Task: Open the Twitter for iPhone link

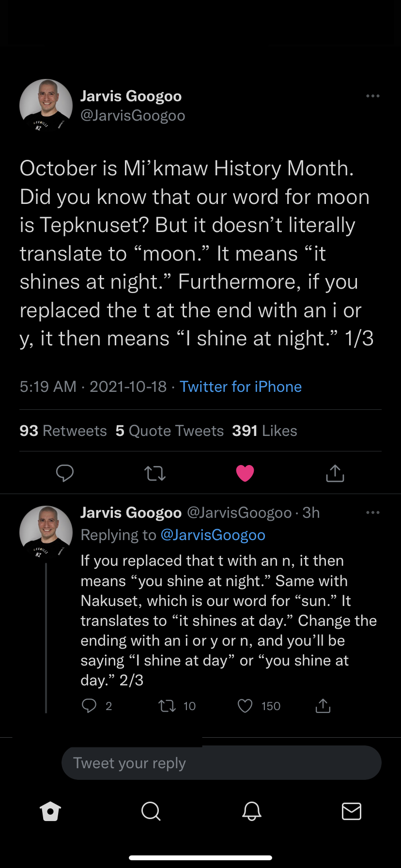Action: [241, 387]
